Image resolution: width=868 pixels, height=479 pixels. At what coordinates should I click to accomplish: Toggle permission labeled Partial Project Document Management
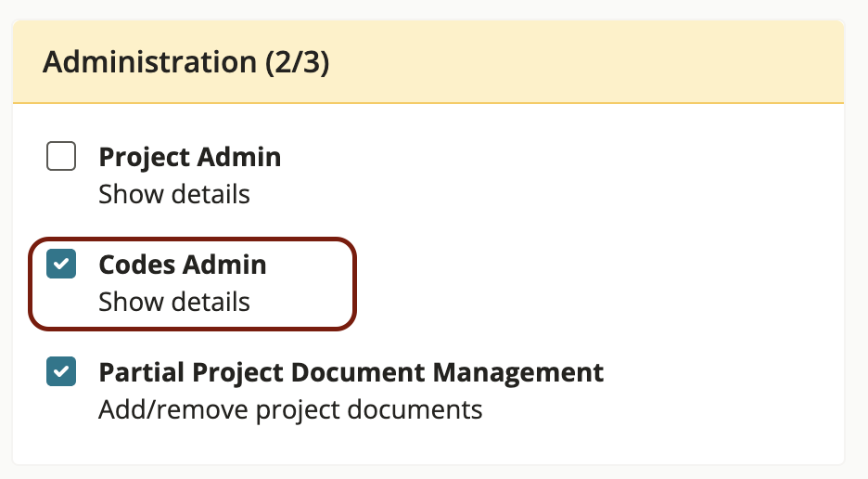pyautogui.click(x=61, y=372)
